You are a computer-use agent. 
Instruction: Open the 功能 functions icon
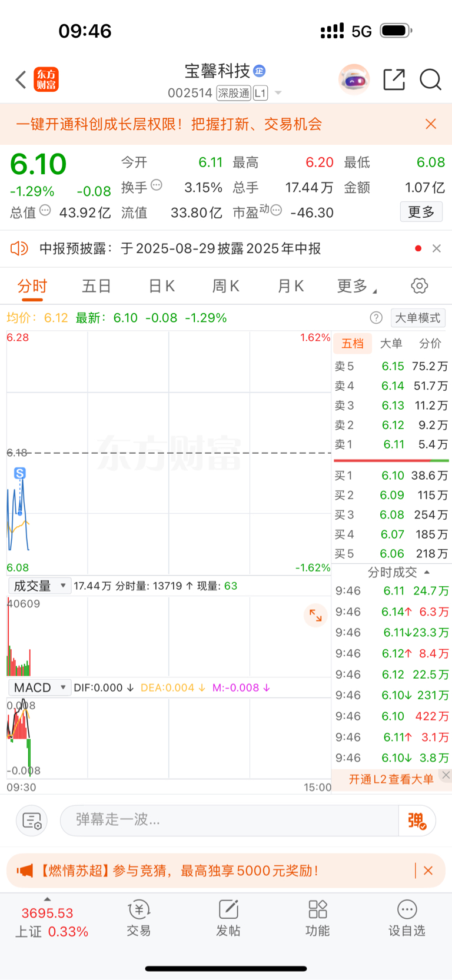point(317,918)
